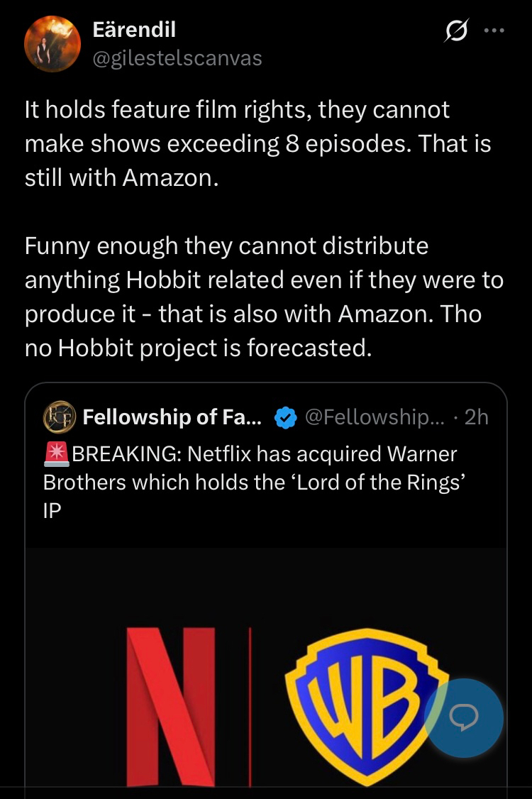The width and height of the screenshot is (532, 799).
Task: Tap the red siren emoji in the quoted tweet
Action: coord(57,454)
